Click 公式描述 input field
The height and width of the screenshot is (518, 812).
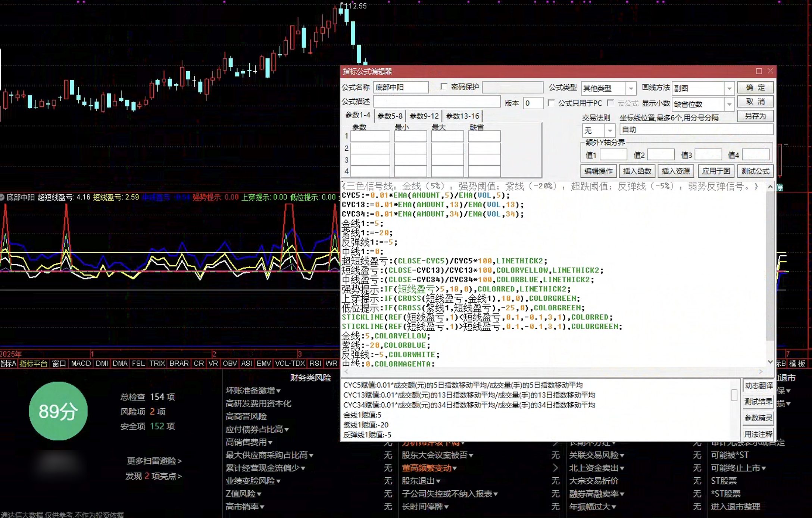click(x=437, y=102)
